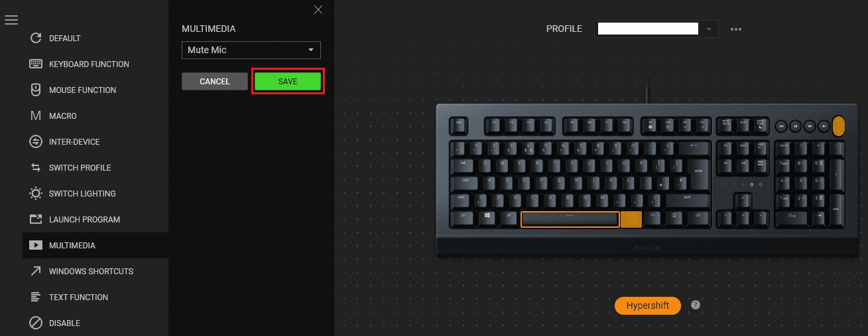Click the Disable function icon
This screenshot has width=868, height=336.
(36, 323)
